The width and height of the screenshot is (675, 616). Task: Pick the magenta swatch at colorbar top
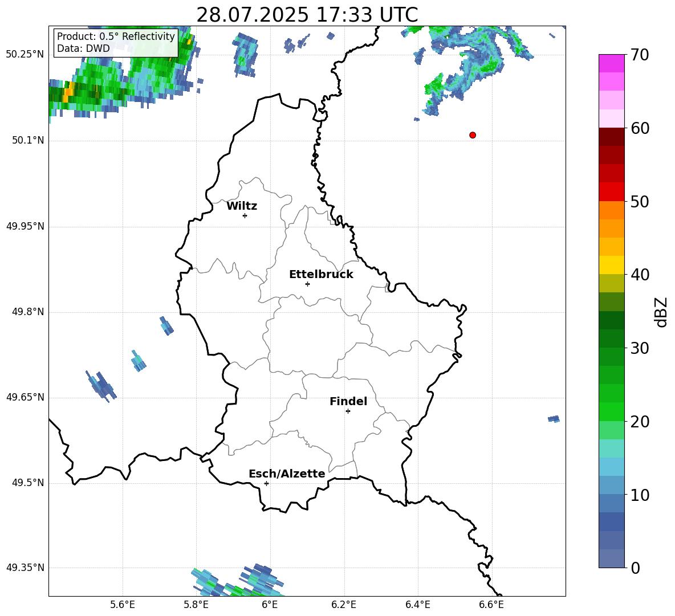tap(611, 63)
